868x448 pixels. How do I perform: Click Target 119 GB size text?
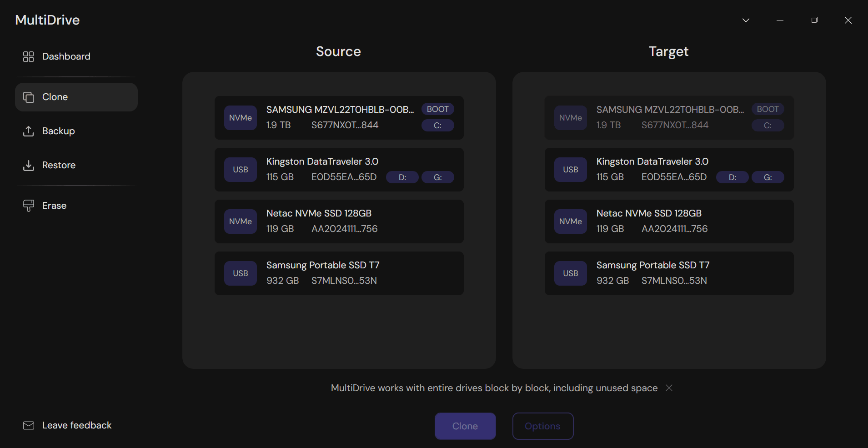pyautogui.click(x=610, y=229)
